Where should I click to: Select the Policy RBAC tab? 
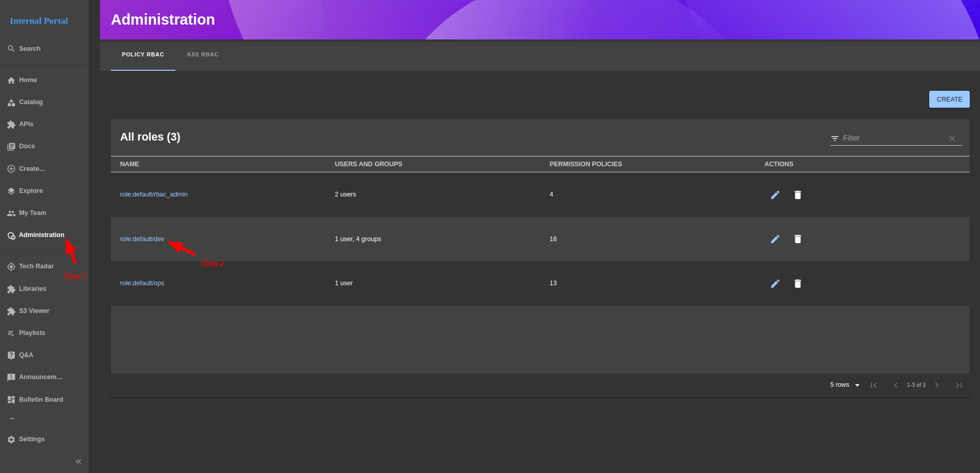[143, 54]
